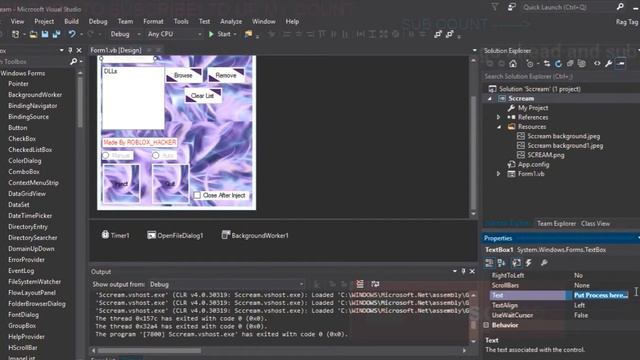Click the View Code brackets icon
The height and width of the screenshot is (360, 640).
click(597, 64)
